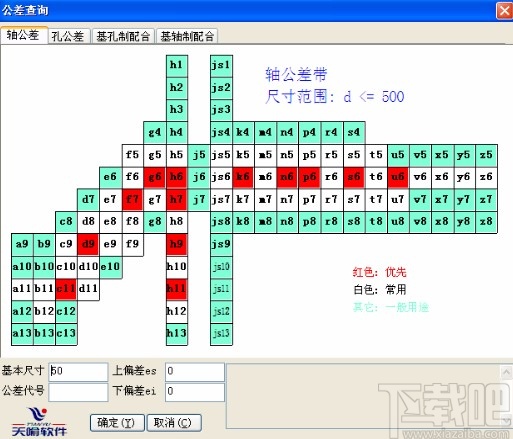Click the 公差代号 input field
Image resolution: width=513 pixels, height=439 pixels.
click(78, 392)
